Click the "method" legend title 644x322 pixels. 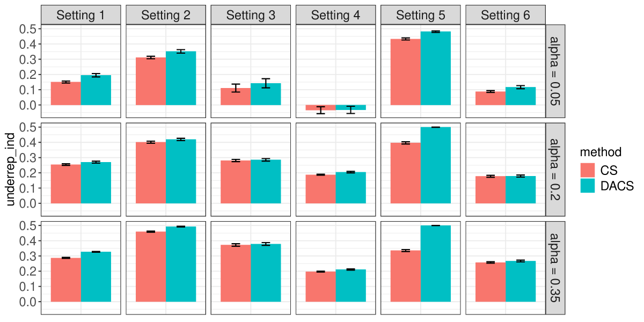click(x=601, y=152)
